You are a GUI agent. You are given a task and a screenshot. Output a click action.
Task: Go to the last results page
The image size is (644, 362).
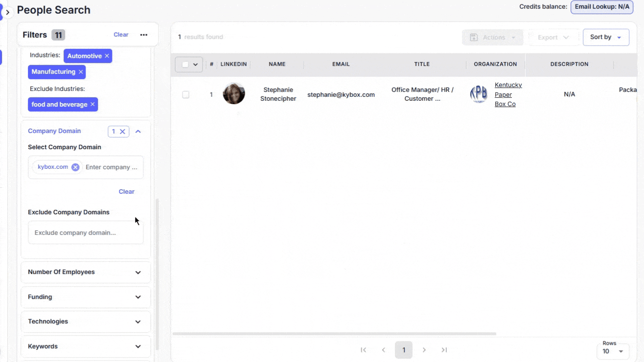[444, 350]
